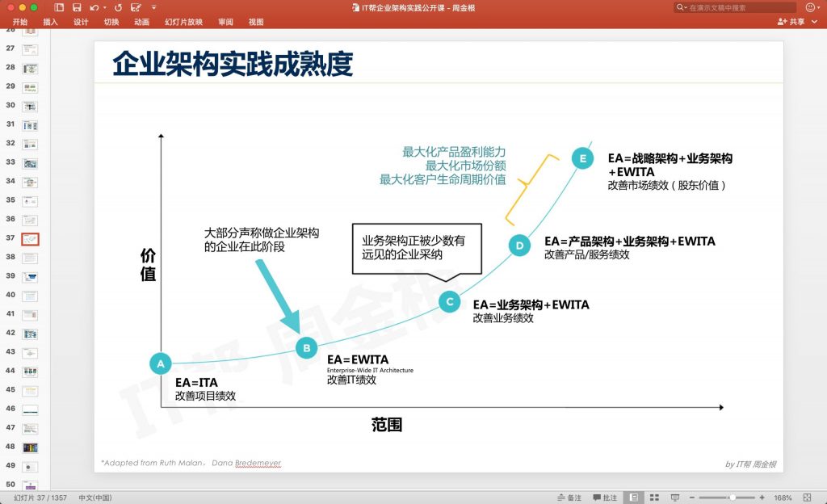Open the quick access toolbar customize dropdown
This screenshot has height=504, width=827.
coord(153,7)
